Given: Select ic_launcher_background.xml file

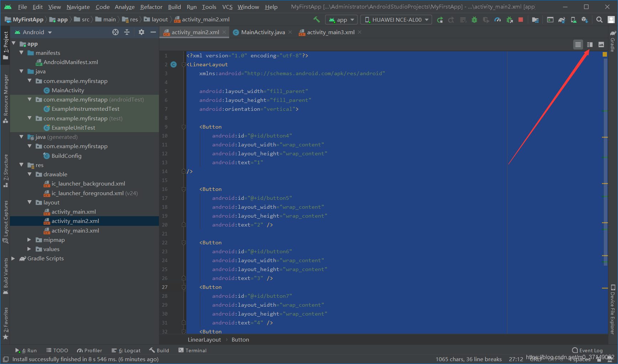Looking at the screenshot, I should (x=88, y=183).
